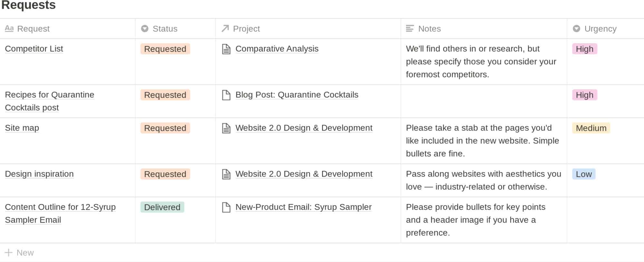Click the empty Notes cell for Quarantine Cocktails
The image size is (644, 262).
(483, 101)
